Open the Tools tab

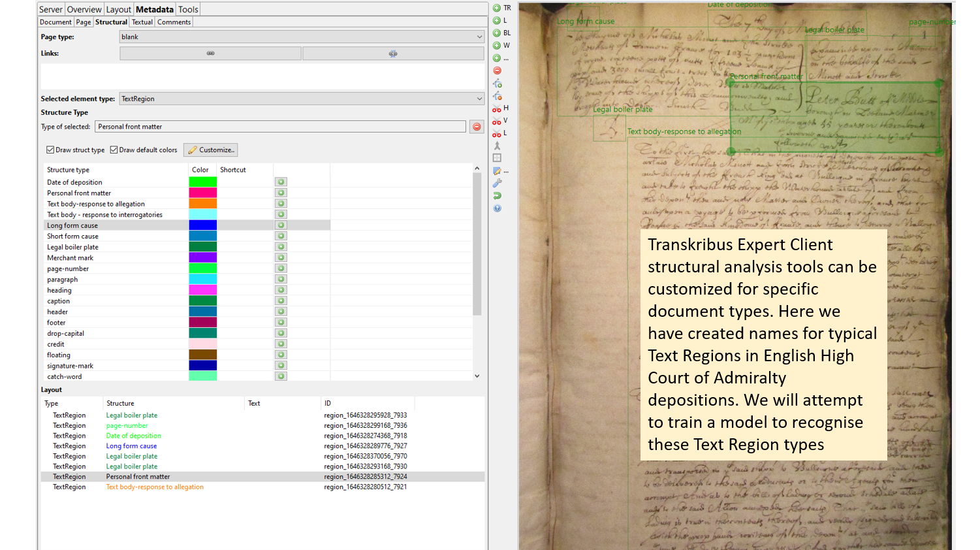click(188, 9)
